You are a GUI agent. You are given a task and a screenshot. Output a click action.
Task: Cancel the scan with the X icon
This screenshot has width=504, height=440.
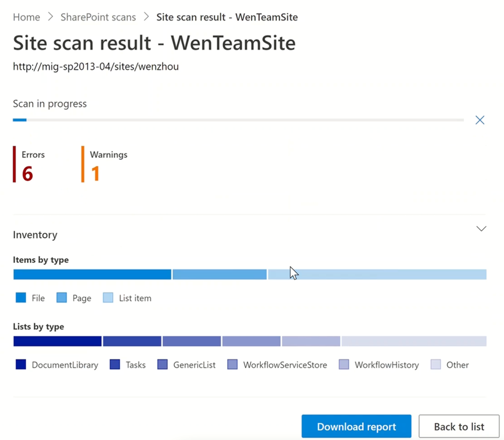[x=480, y=120]
